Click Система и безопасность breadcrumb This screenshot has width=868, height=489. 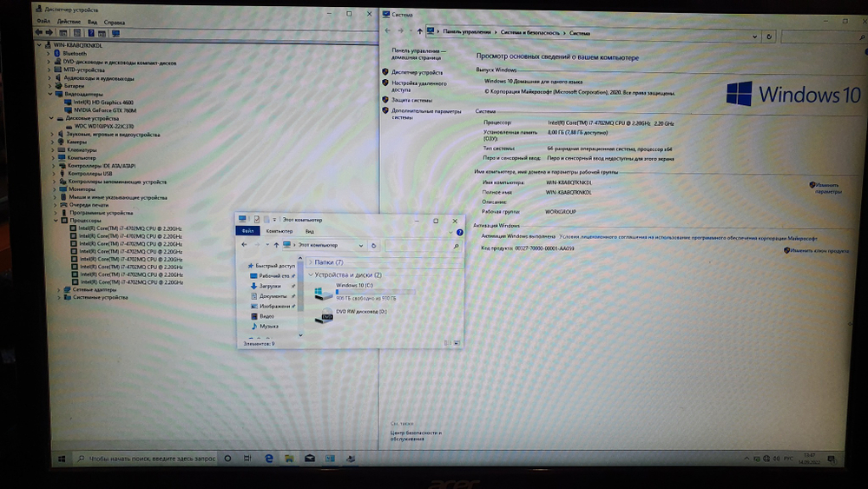click(529, 33)
